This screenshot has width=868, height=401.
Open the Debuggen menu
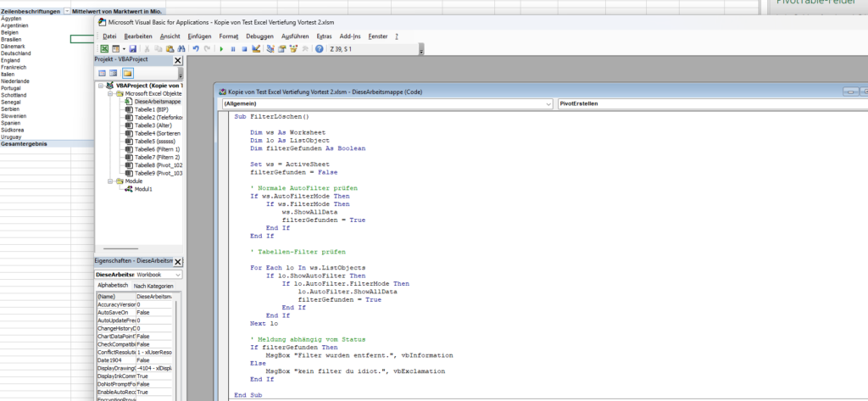[260, 36]
